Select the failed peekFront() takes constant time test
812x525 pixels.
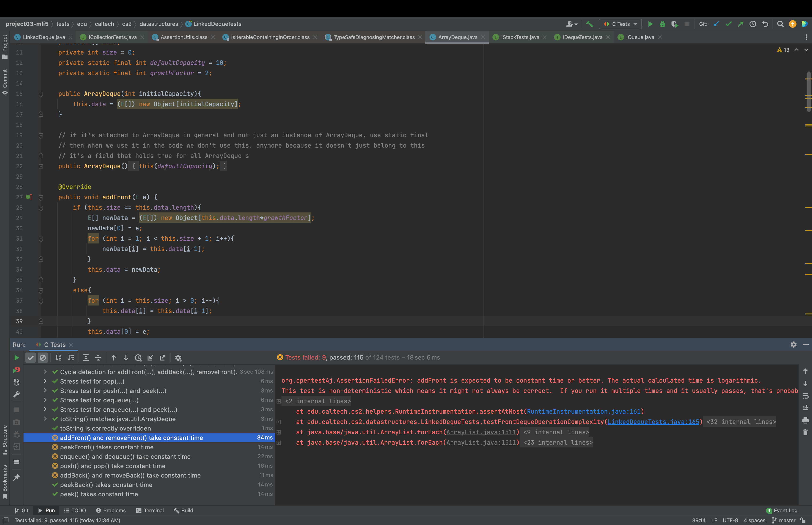pyautogui.click(x=107, y=447)
